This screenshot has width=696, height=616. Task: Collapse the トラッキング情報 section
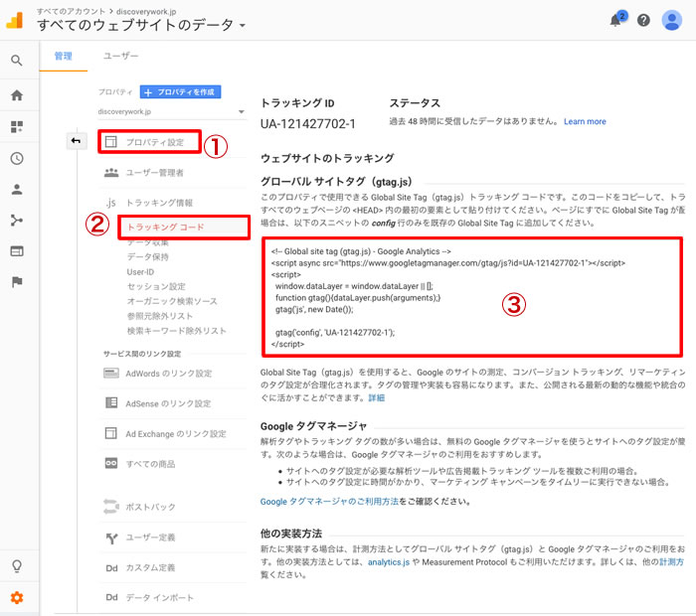click(x=157, y=203)
